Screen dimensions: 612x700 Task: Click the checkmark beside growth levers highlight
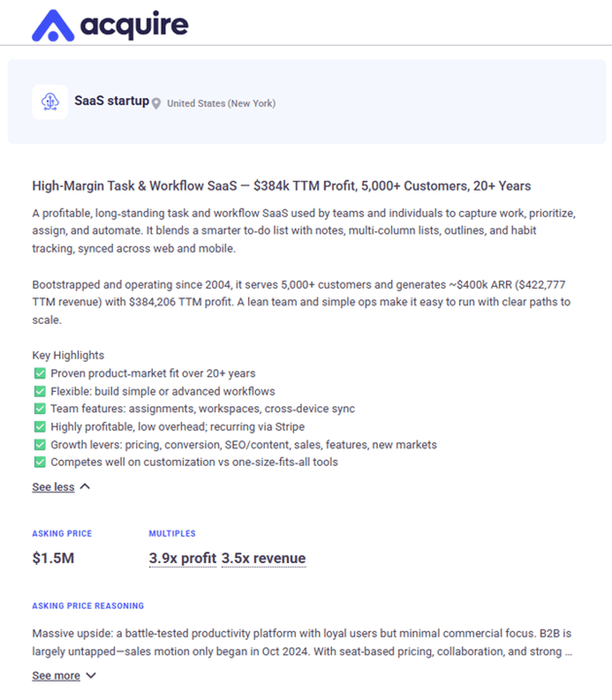click(x=40, y=444)
